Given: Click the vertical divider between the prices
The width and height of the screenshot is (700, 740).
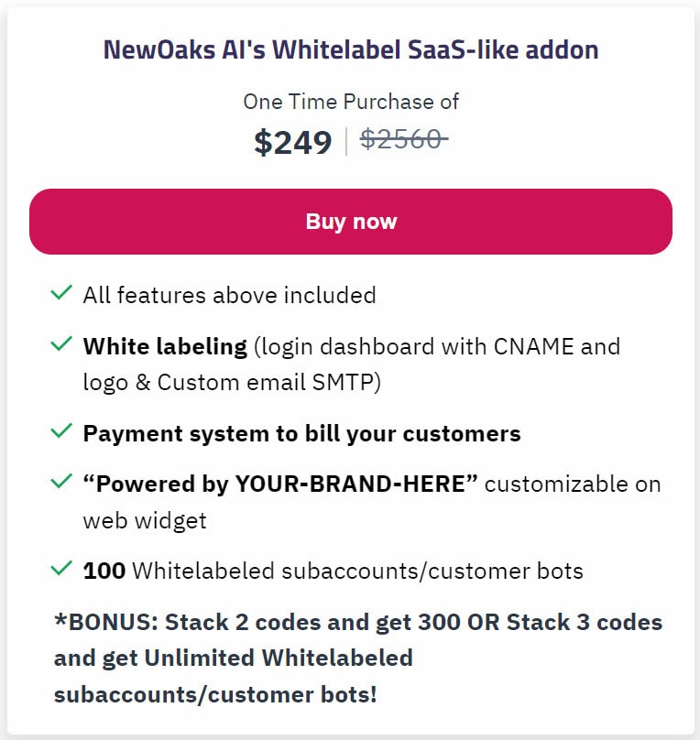Looking at the screenshot, I should point(346,141).
